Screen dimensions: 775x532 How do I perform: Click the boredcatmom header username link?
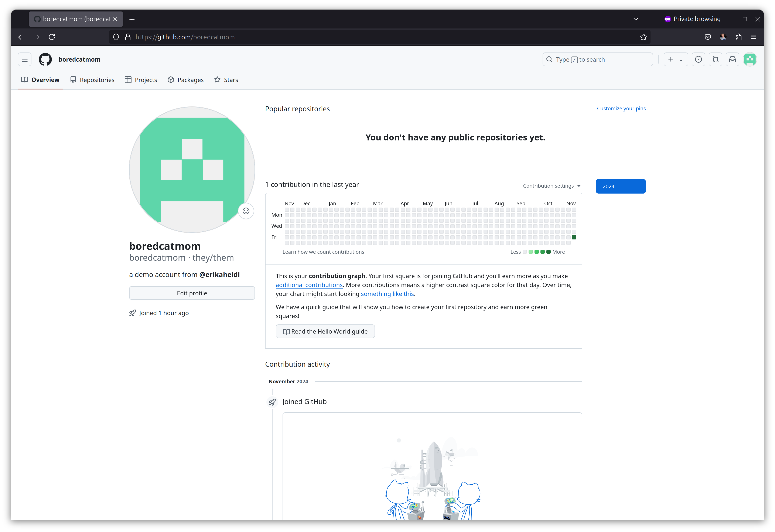click(x=79, y=59)
